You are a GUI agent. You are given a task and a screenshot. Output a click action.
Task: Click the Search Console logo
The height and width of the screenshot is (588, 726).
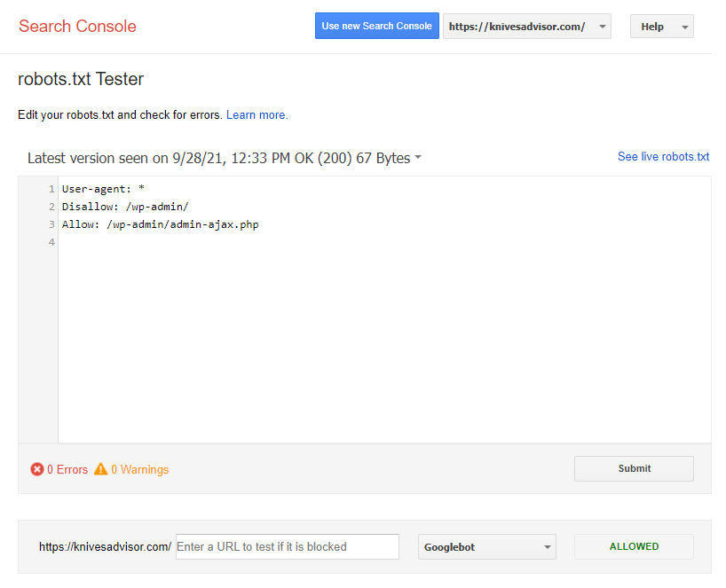[x=77, y=26]
